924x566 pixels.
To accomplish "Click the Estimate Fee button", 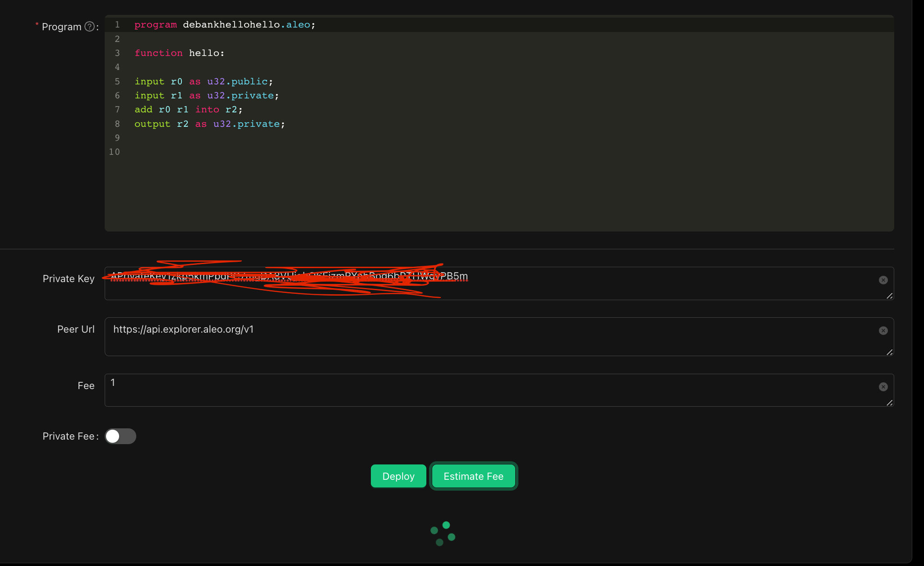I will (x=473, y=476).
